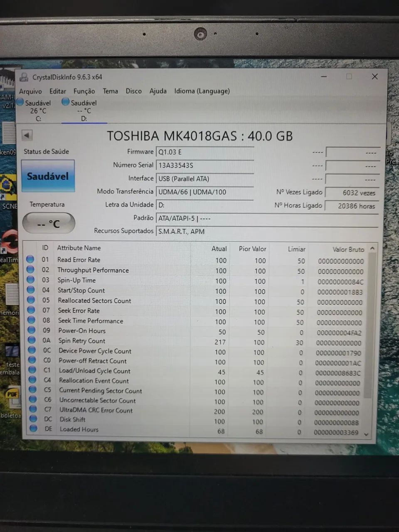
Task: Click the status circle for Throughput Performance
Action: pyautogui.click(x=30, y=269)
